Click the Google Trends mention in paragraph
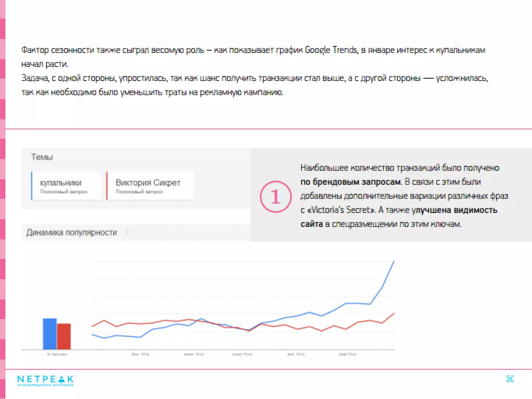The height and width of the screenshot is (399, 532). pos(331,50)
